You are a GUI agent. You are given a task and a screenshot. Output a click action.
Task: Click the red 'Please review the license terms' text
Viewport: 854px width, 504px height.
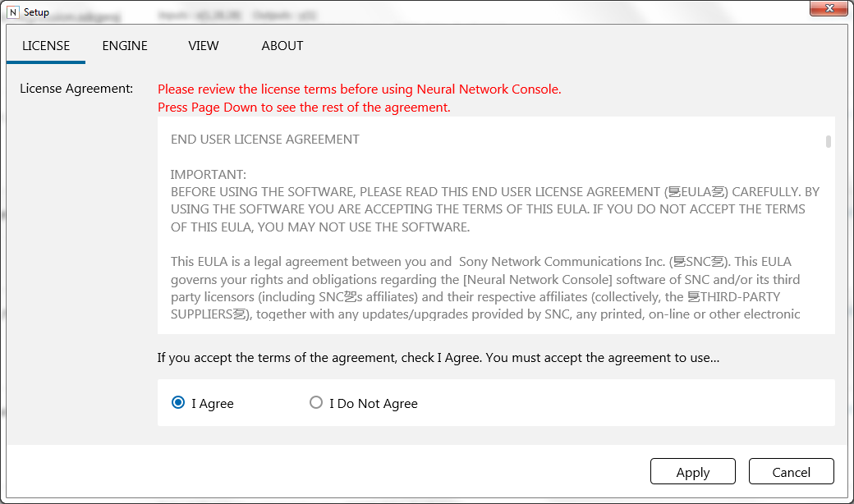pyautogui.click(x=360, y=89)
